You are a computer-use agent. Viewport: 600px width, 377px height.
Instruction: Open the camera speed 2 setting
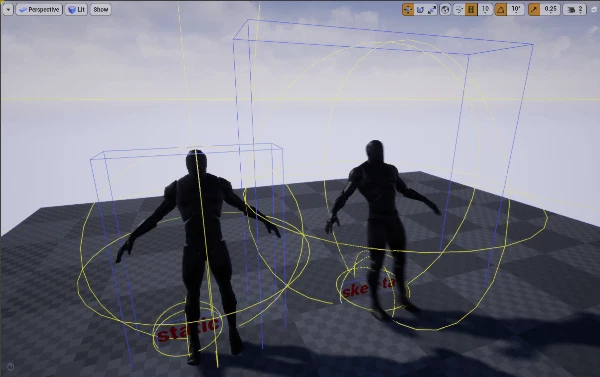click(575, 10)
